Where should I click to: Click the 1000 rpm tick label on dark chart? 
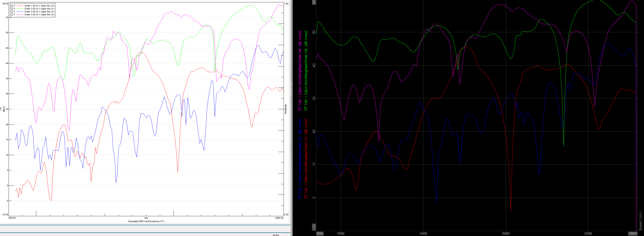pyautogui.click(x=340, y=233)
